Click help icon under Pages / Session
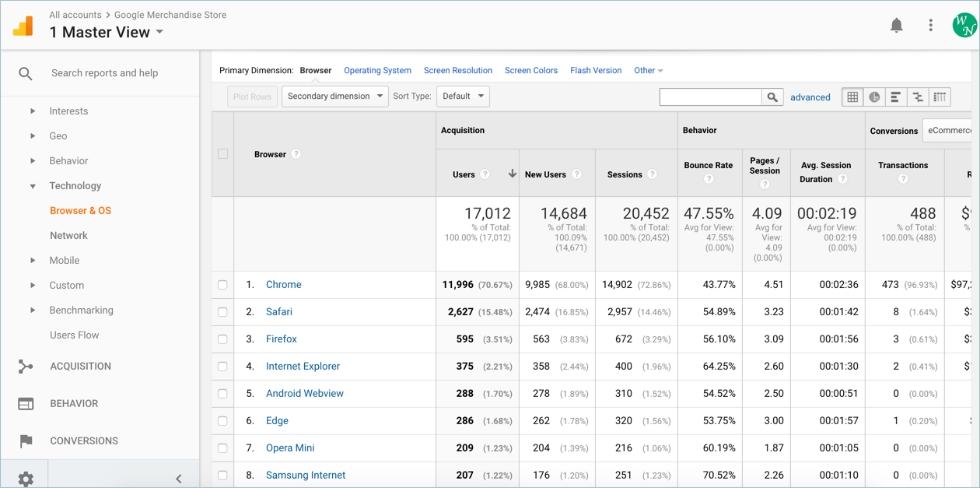 tap(765, 184)
